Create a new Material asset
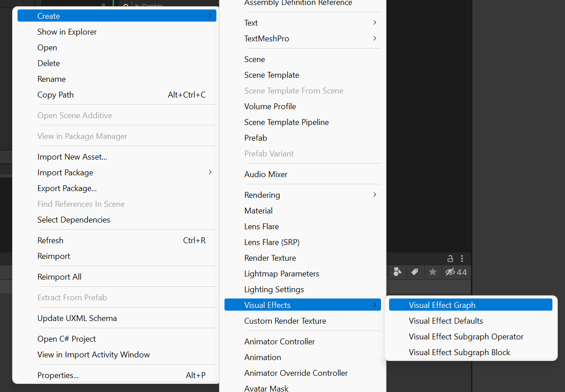This screenshot has width=565, height=392. pos(258,211)
